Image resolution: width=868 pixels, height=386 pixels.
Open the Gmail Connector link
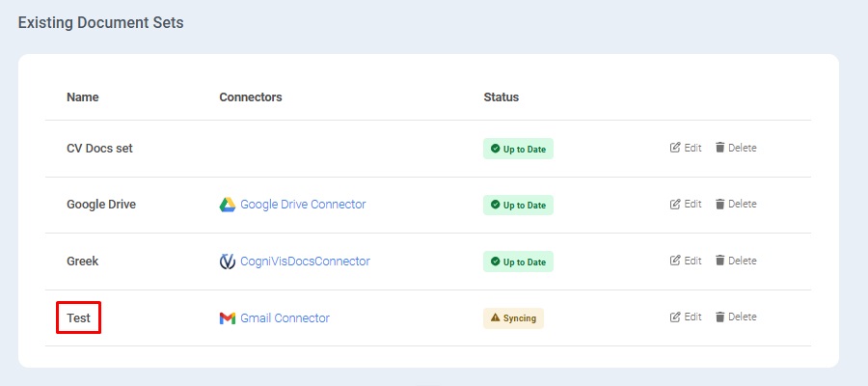click(x=285, y=318)
